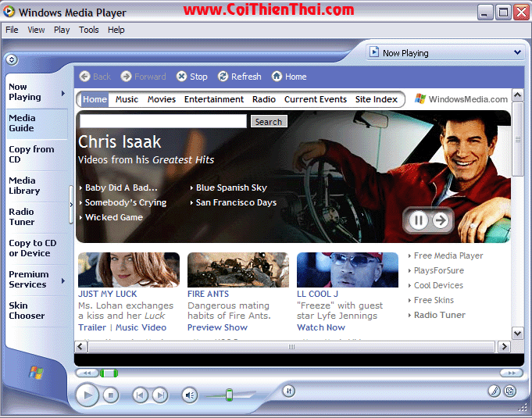
Task: Click the Stop playback button
Action: tap(111, 395)
